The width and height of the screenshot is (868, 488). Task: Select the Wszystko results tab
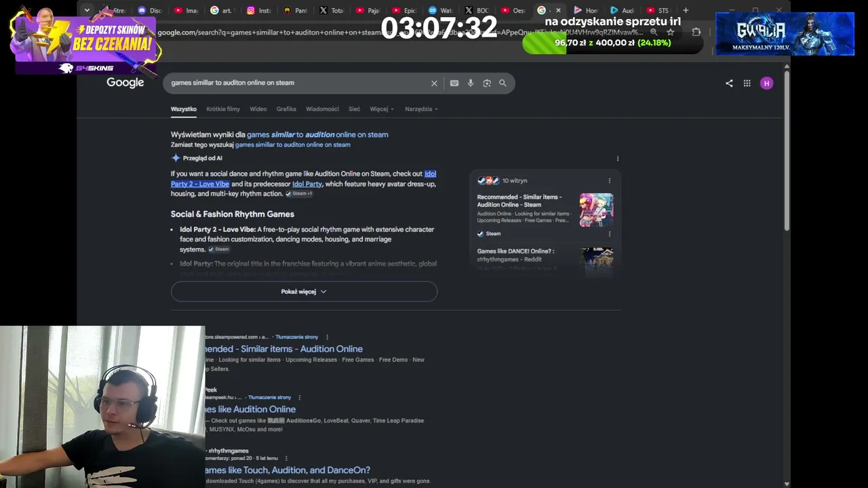(184, 109)
